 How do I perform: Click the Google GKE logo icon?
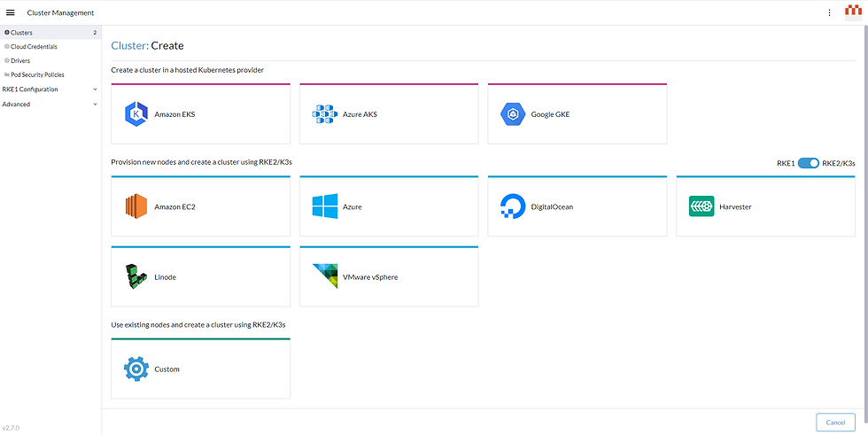coord(513,114)
